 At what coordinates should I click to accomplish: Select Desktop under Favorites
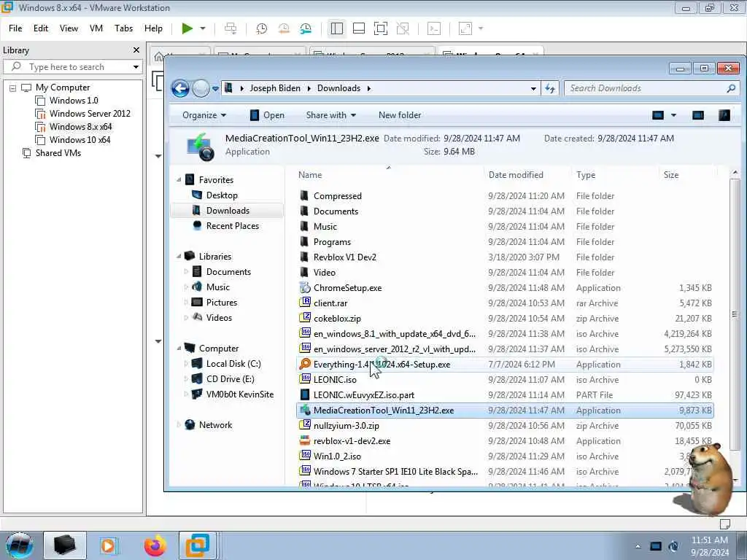[222, 195]
